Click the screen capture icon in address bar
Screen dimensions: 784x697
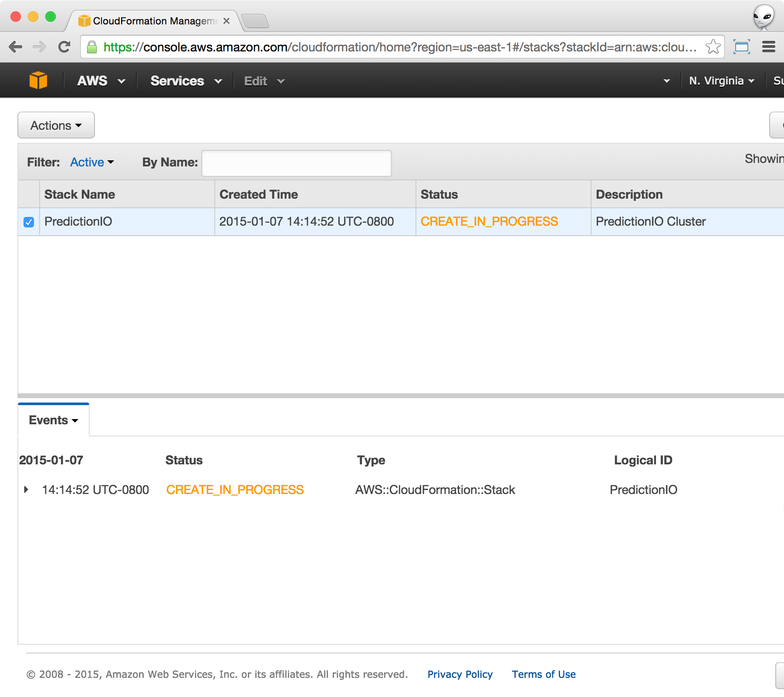coord(741,47)
